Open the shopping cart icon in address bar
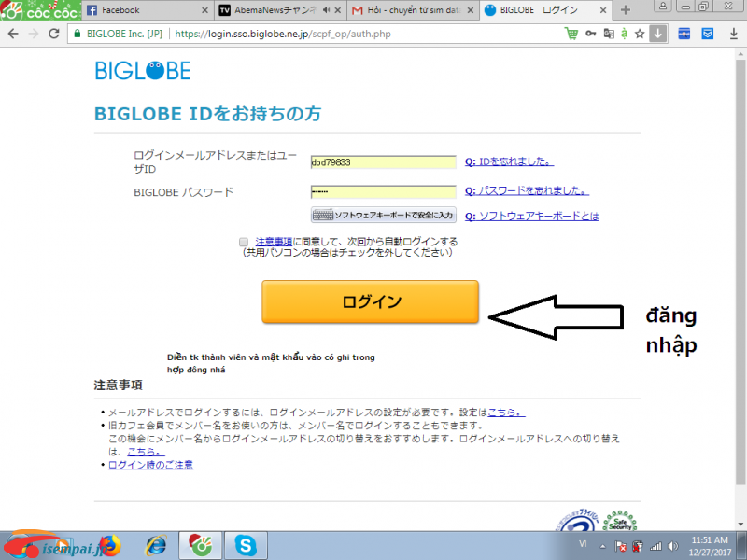This screenshot has height=560, width=747. pos(571,34)
